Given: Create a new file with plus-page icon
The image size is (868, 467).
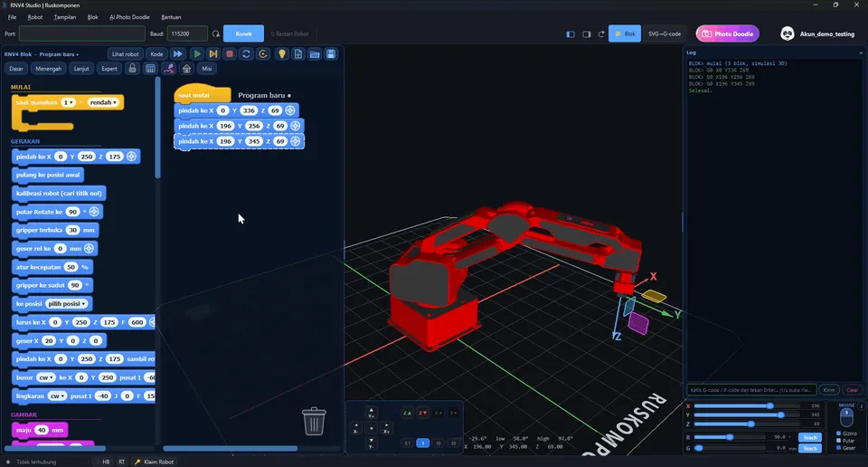Looking at the screenshot, I should pyautogui.click(x=297, y=53).
